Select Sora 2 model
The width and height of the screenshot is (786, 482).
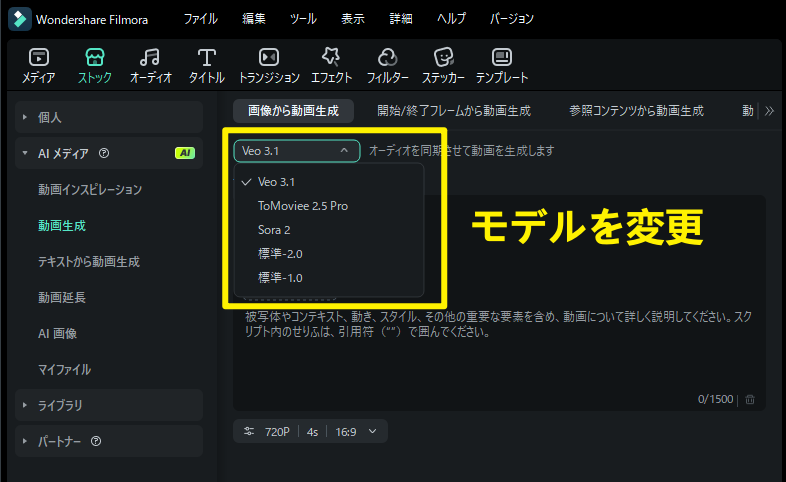click(329, 230)
